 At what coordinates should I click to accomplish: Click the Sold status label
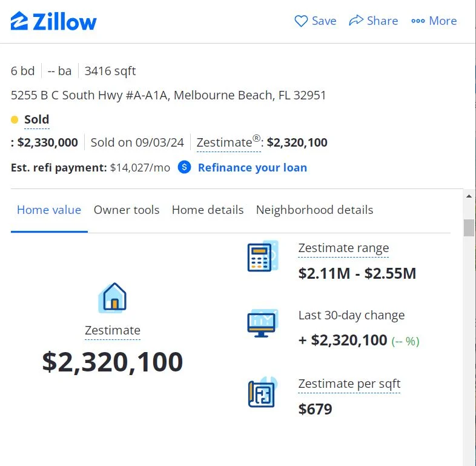point(36,119)
